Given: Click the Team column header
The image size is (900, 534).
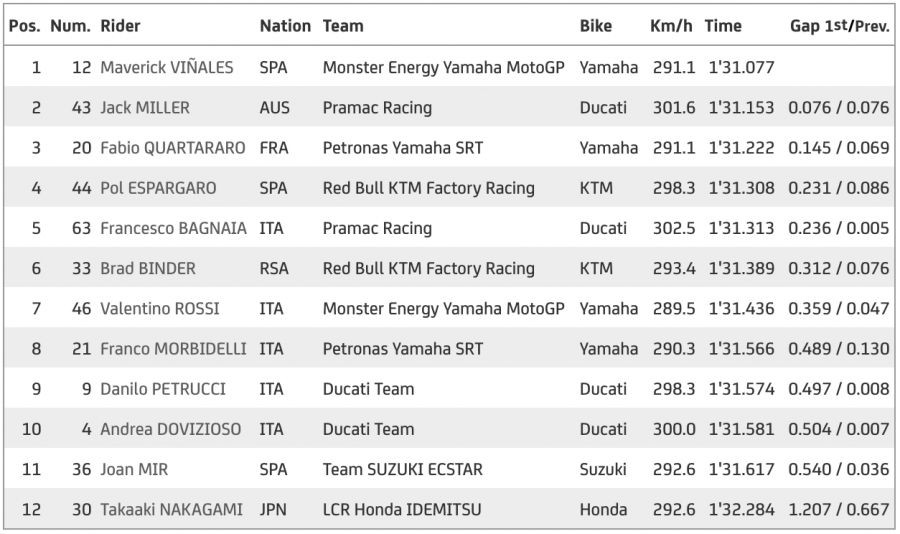Looking at the screenshot, I should point(343,26).
